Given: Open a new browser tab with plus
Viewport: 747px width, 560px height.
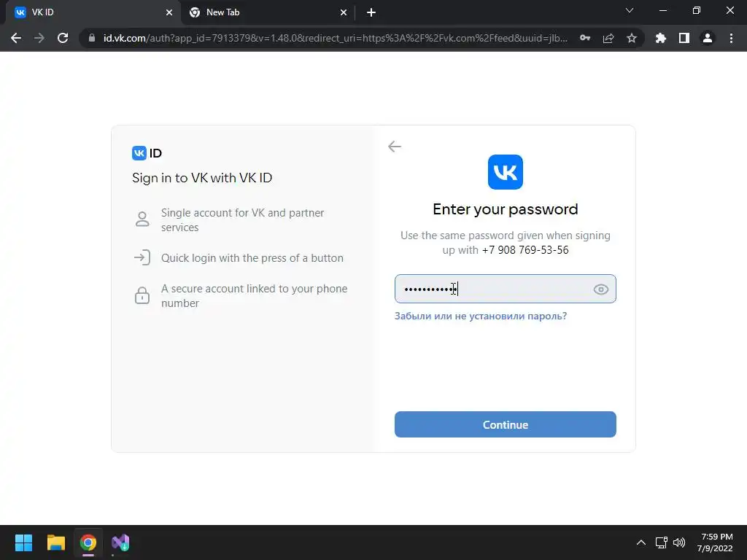Looking at the screenshot, I should tap(371, 12).
